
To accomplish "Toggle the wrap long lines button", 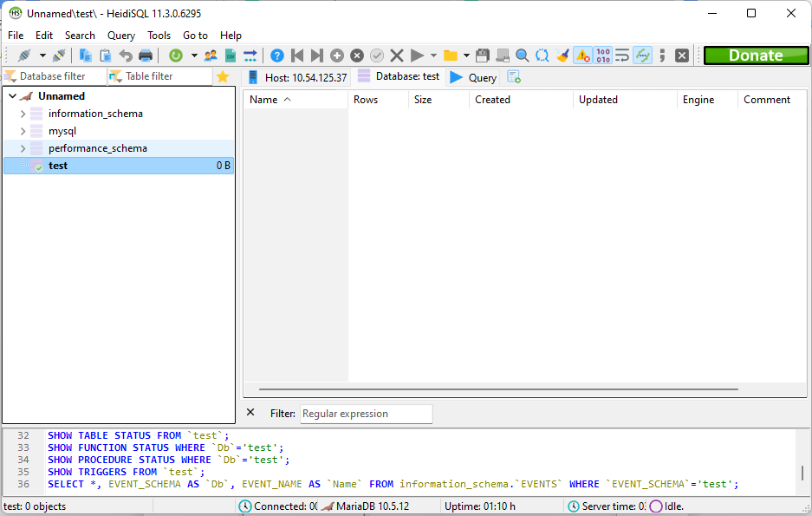I will pyautogui.click(x=622, y=56).
